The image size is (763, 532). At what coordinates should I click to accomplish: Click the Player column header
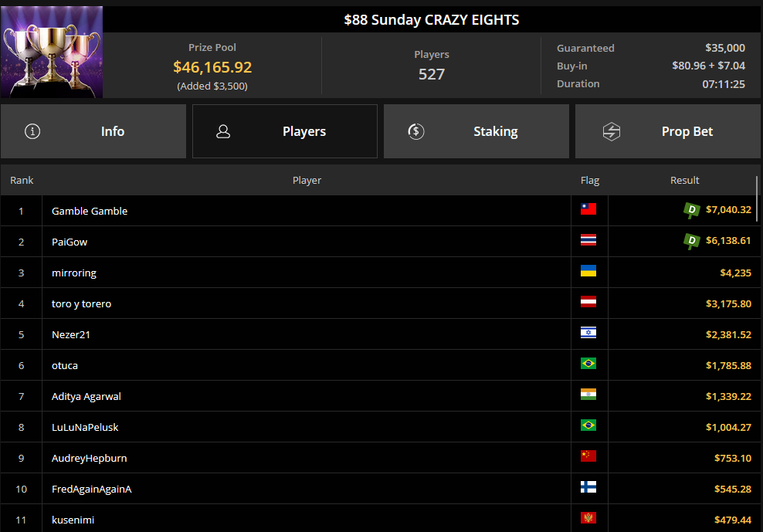[307, 180]
